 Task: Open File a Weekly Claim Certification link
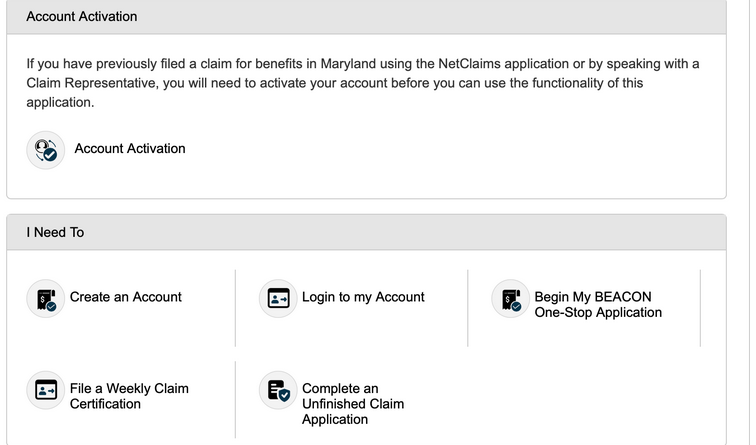[129, 396]
